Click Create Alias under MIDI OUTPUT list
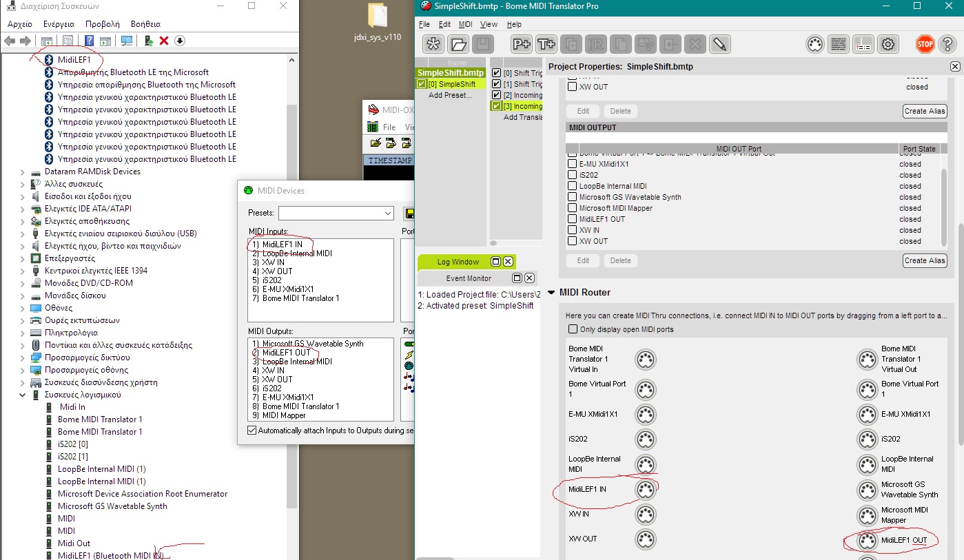 (x=925, y=260)
